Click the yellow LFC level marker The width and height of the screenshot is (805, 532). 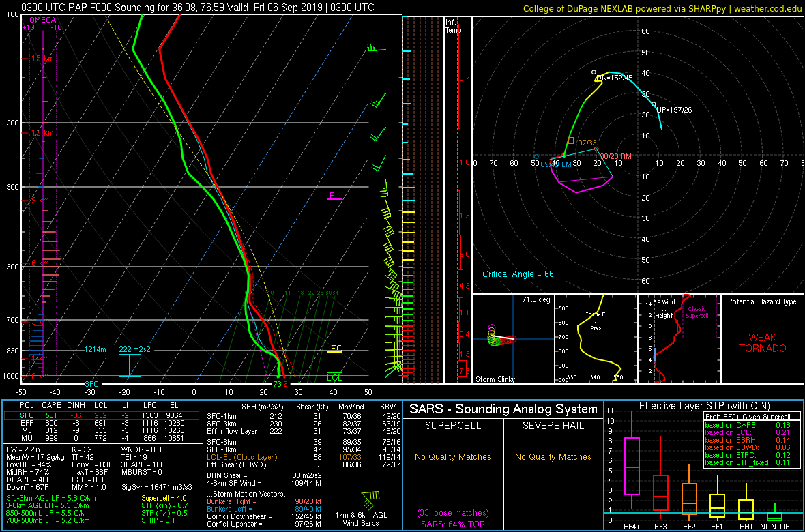pos(334,349)
